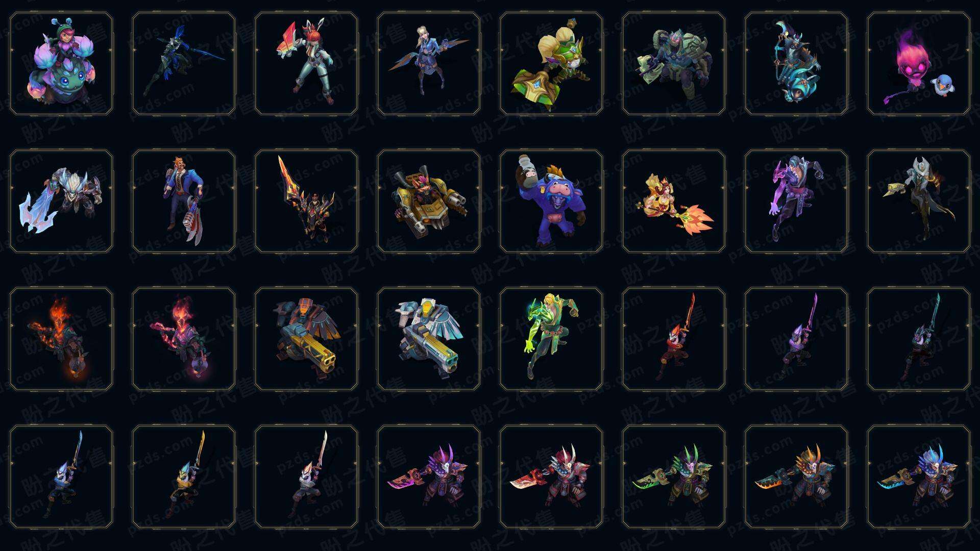Select the yellow swordsman chroma
The image size is (980, 551).
click(184, 477)
